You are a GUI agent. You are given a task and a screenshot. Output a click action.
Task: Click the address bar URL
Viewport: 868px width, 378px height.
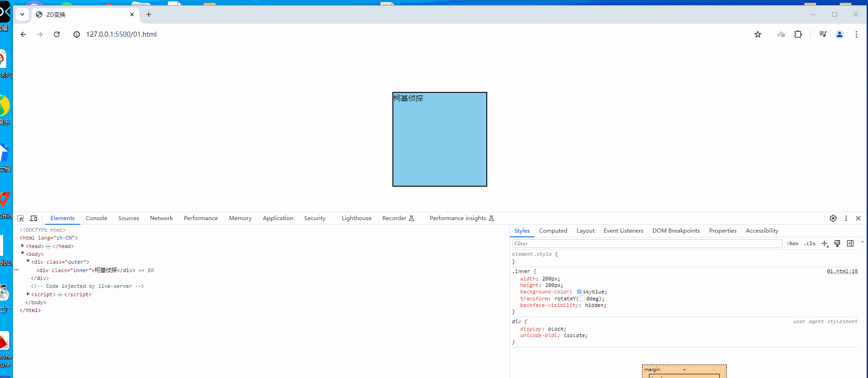121,34
